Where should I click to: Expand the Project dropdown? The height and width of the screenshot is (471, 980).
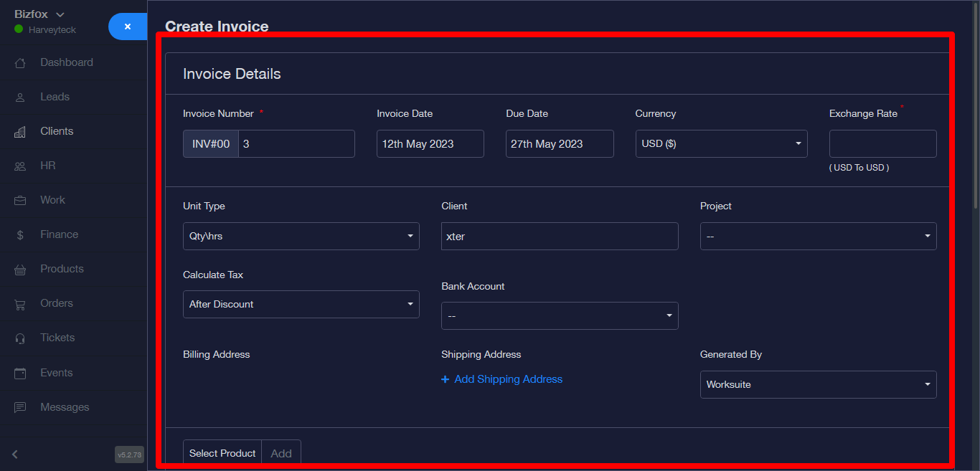818,236
